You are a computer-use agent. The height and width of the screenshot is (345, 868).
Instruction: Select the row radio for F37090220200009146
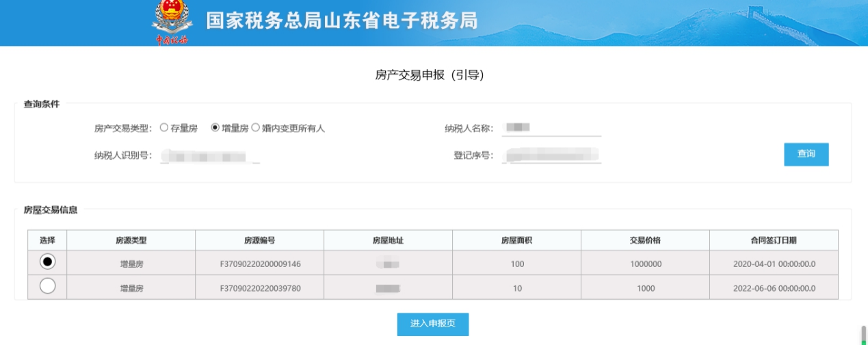click(x=47, y=261)
